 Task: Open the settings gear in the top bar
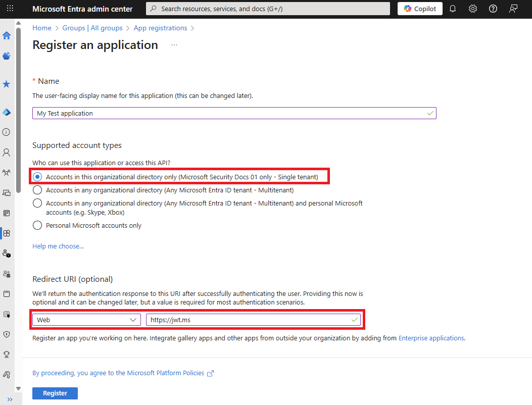tap(472, 8)
